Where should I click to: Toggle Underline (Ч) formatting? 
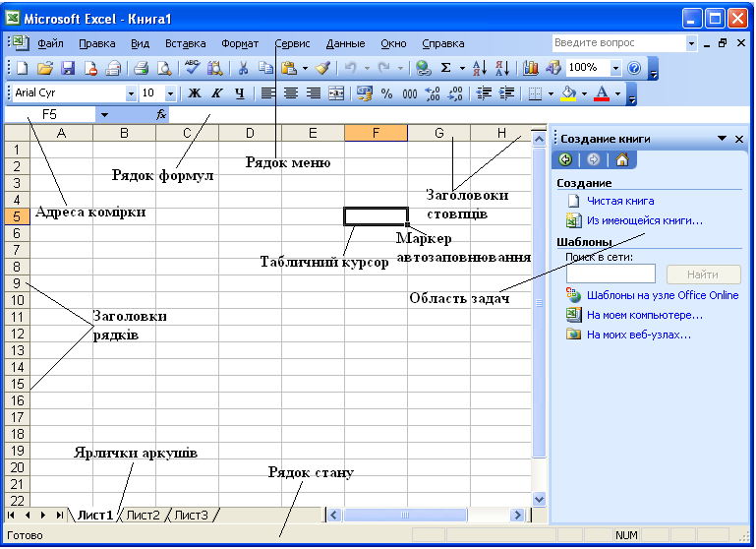(240, 93)
